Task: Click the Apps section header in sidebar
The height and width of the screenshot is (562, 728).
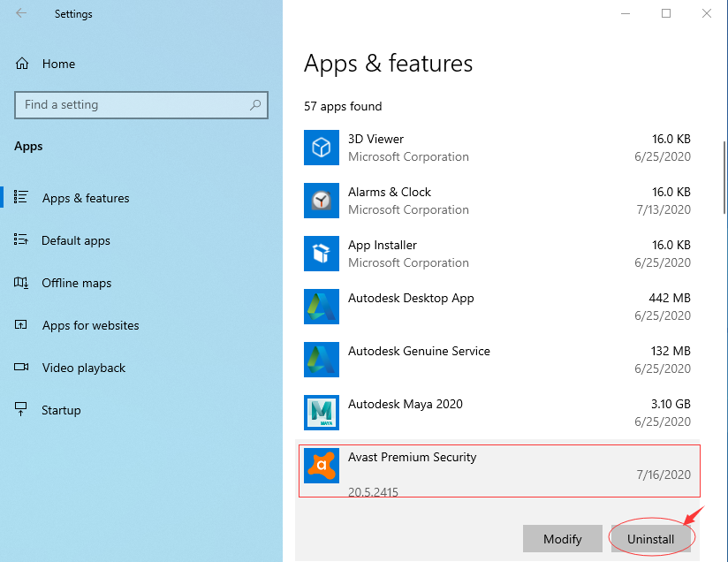Action: point(28,147)
